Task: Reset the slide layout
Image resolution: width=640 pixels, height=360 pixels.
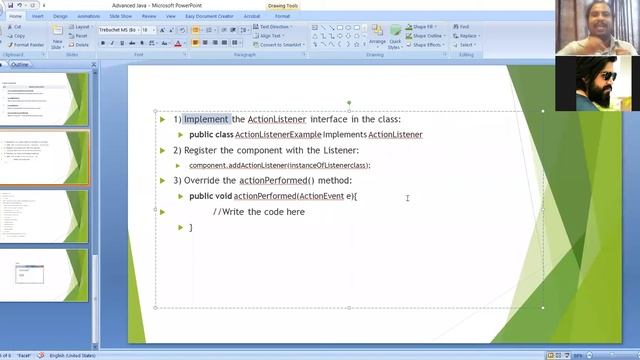Action: [x=78, y=36]
